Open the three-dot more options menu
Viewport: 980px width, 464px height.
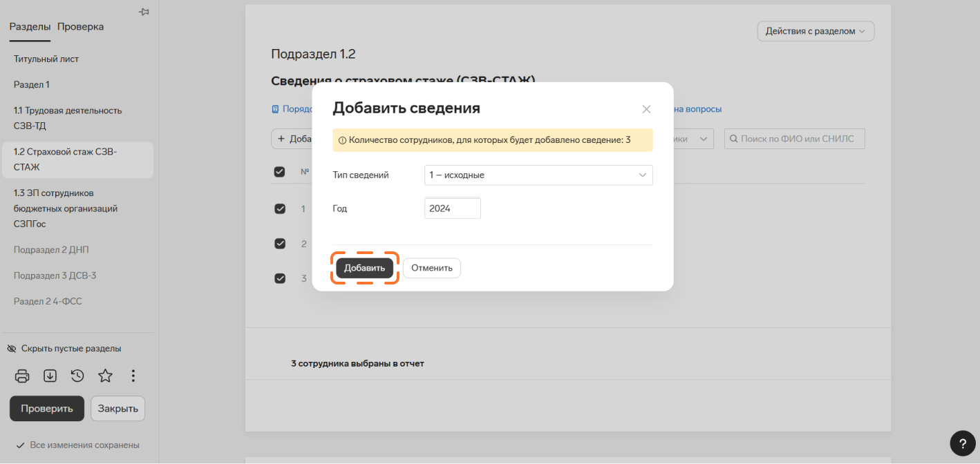click(133, 376)
